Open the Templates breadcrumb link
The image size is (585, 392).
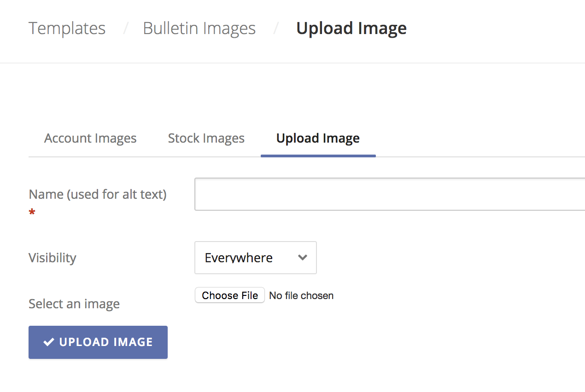coord(67,28)
